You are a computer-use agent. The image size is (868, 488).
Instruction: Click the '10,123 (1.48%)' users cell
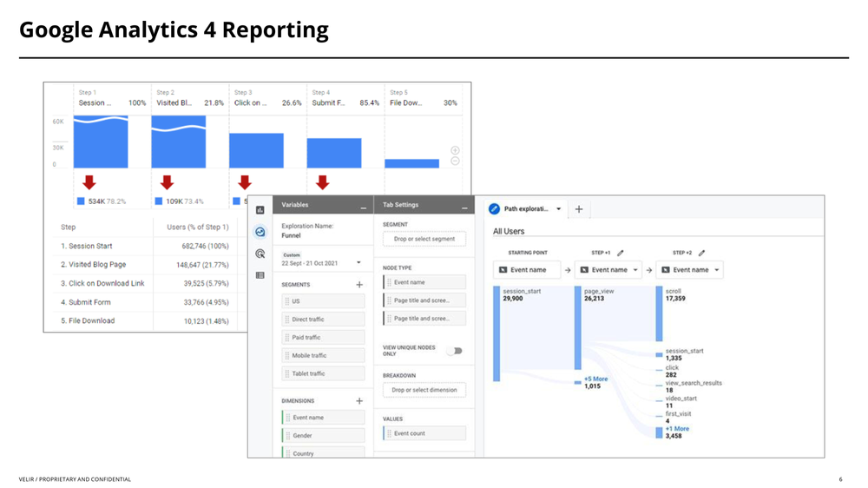pyautogui.click(x=206, y=320)
